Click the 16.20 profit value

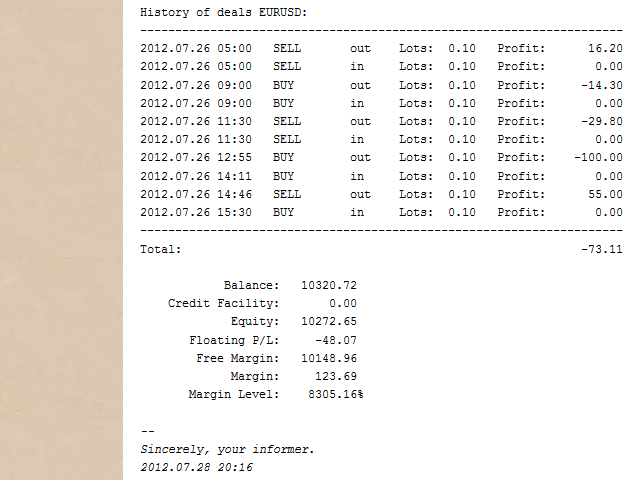click(x=605, y=48)
